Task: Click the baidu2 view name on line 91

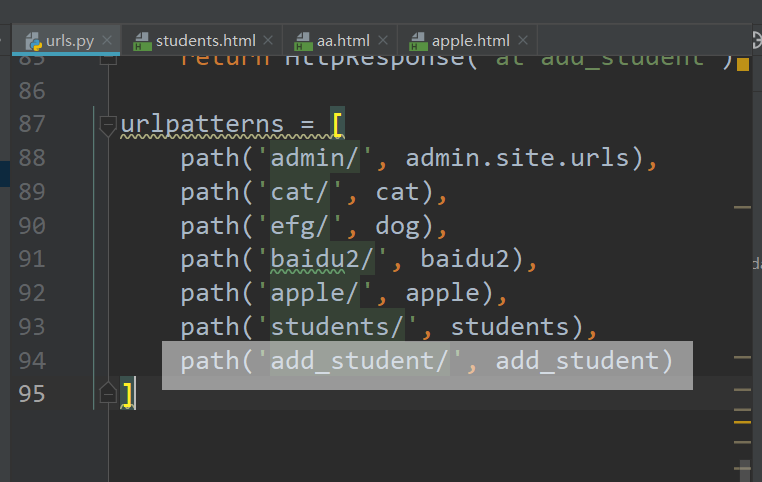Action: pos(465,259)
